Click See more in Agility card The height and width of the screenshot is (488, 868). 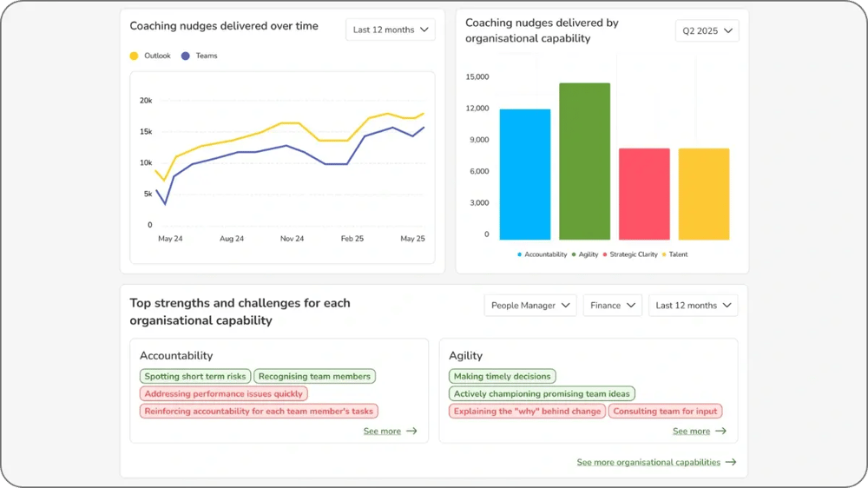pos(699,431)
